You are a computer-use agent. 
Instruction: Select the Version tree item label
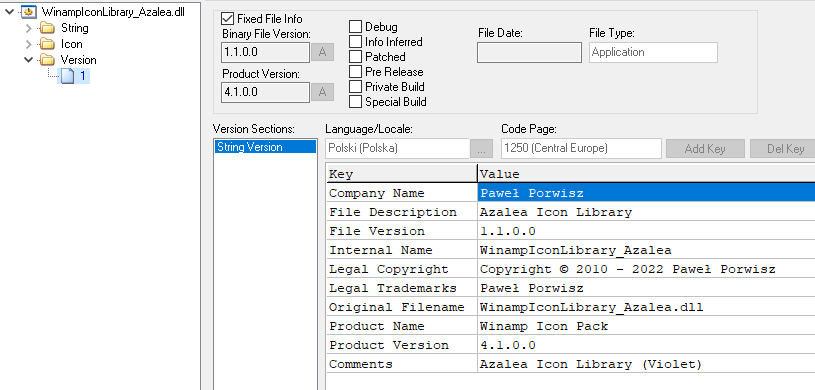pyautogui.click(x=78, y=60)
